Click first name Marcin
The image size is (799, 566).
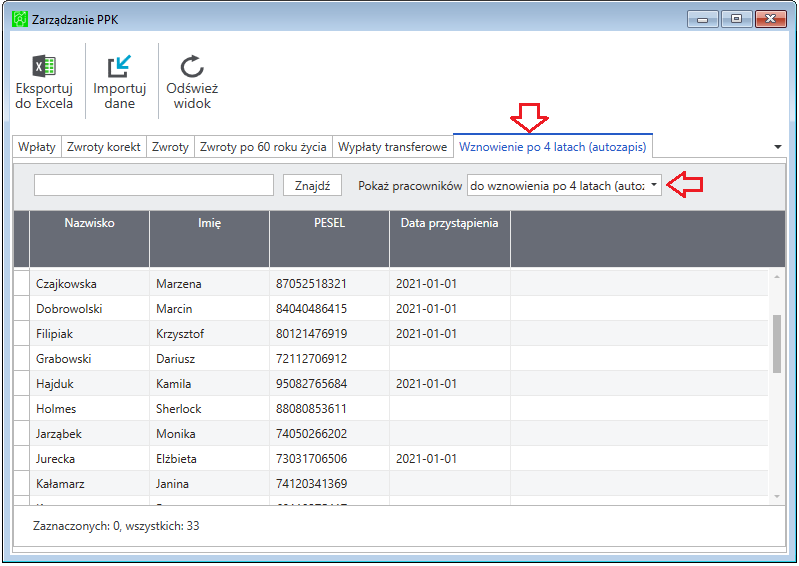174,309
